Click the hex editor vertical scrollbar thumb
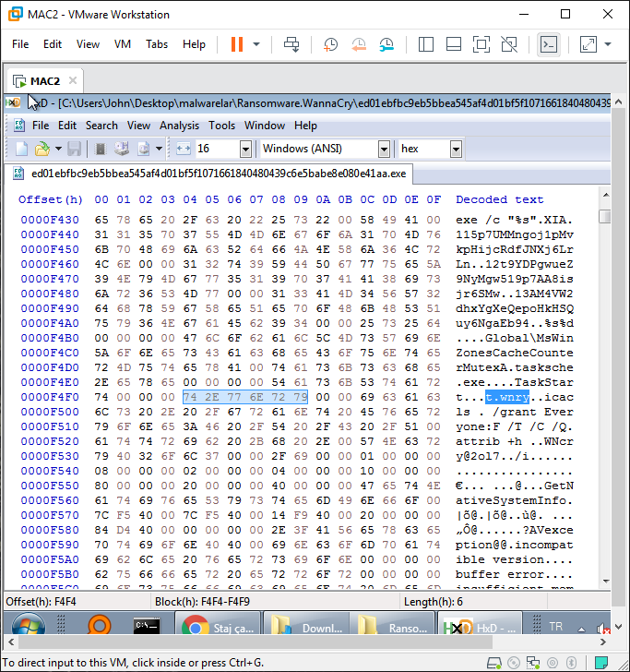Viewport: 630px width, 672px height. tap(605, 216)
